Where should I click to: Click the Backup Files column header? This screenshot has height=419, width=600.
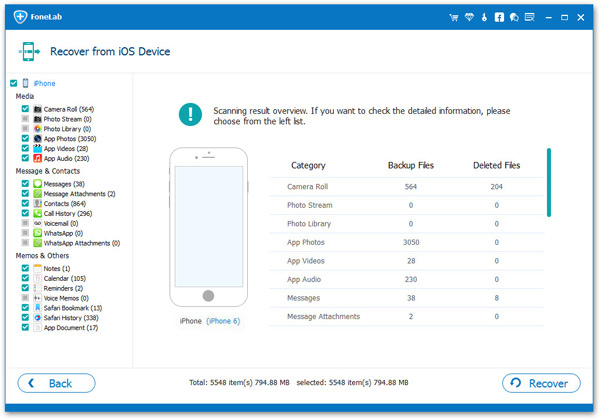[x=411, y=165]
